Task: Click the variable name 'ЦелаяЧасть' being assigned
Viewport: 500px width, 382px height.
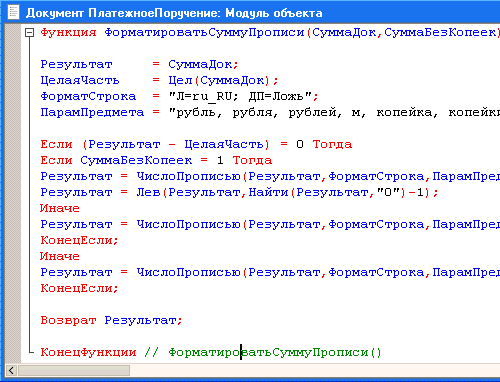Action: coord(80,80)
